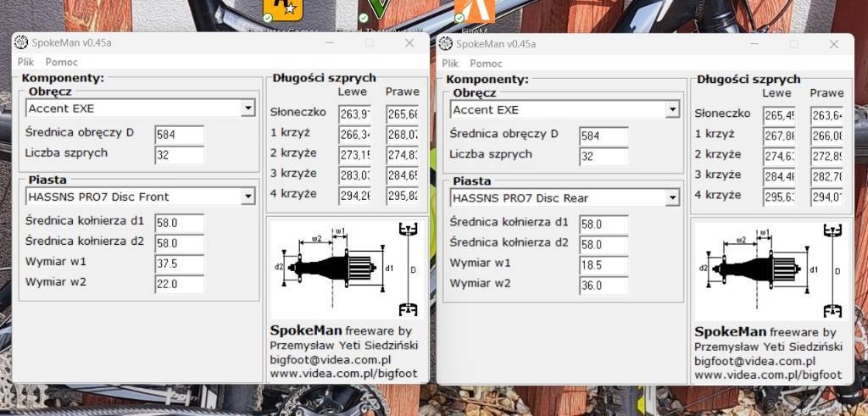Open Pomoc menu in right SpokeMan window
868x416 pixels.
[486, 63]
